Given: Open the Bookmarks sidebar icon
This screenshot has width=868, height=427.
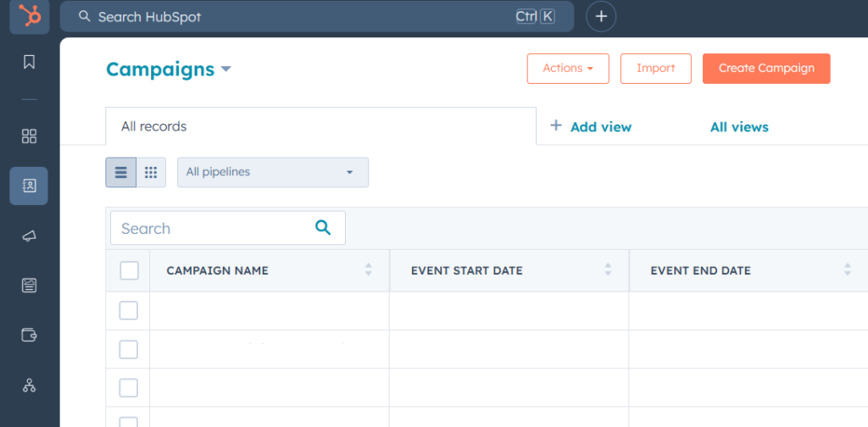Looking at the screenshot, I should [29, 62].
